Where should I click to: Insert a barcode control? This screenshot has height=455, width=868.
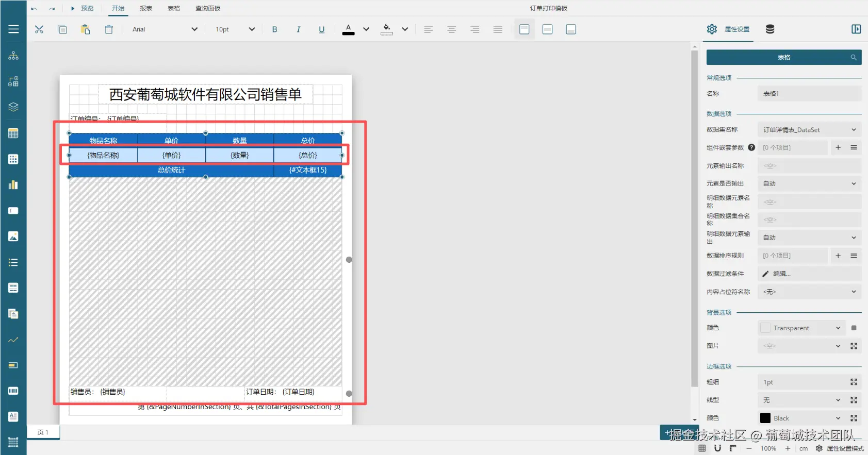click(13, 391)
